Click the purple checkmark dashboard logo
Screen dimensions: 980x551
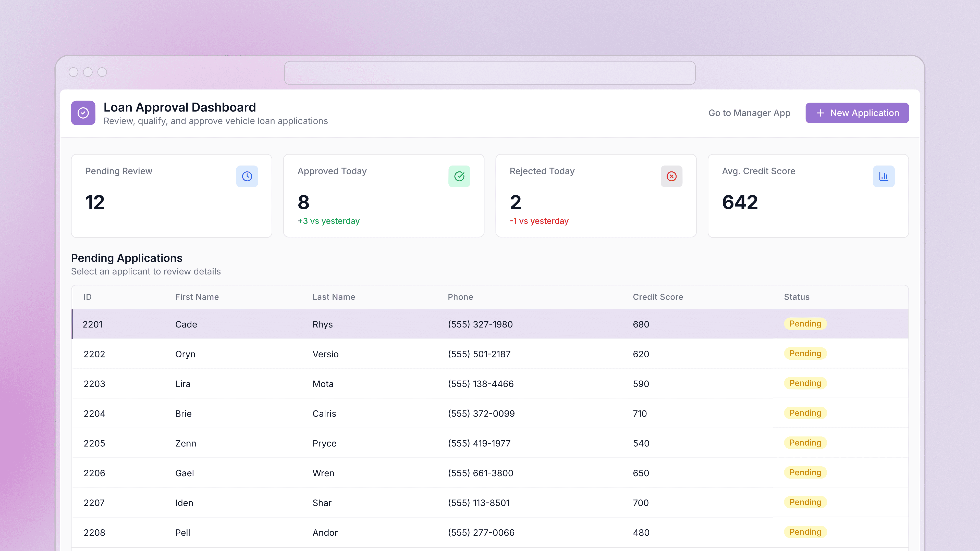tap(83, 113)
